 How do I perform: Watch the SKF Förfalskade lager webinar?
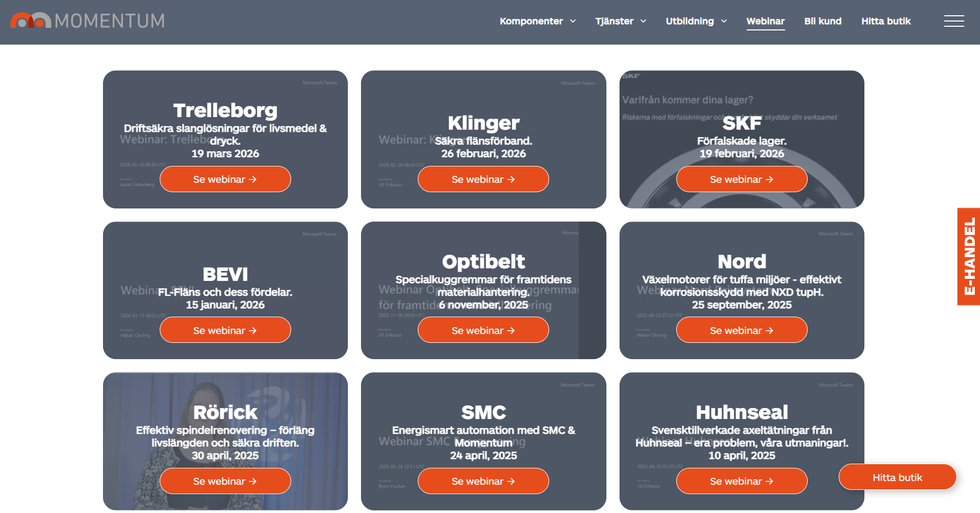click(x=741, y=179)
